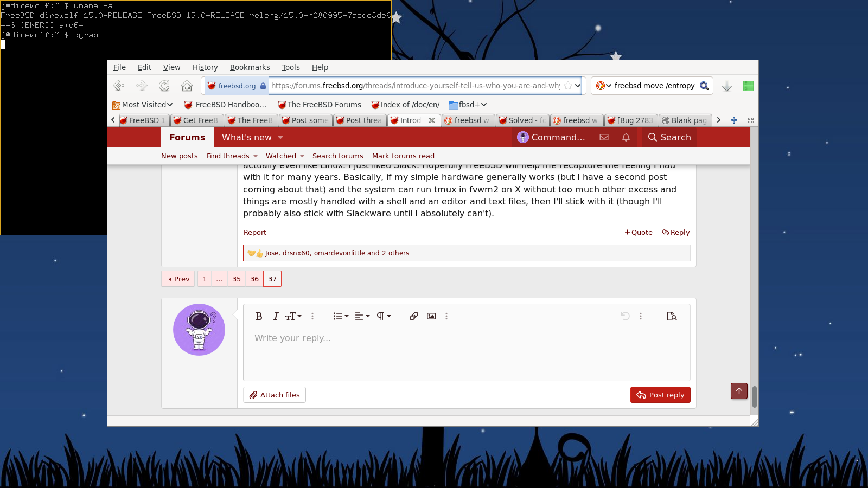Click the browser home icon
This screenshot has width=868, height=488.
[187, 86]
